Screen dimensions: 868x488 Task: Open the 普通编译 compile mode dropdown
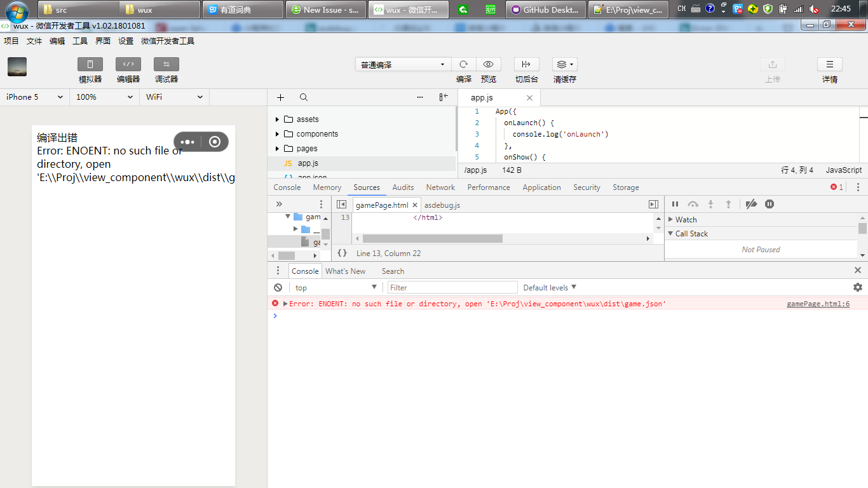point(403,64)
